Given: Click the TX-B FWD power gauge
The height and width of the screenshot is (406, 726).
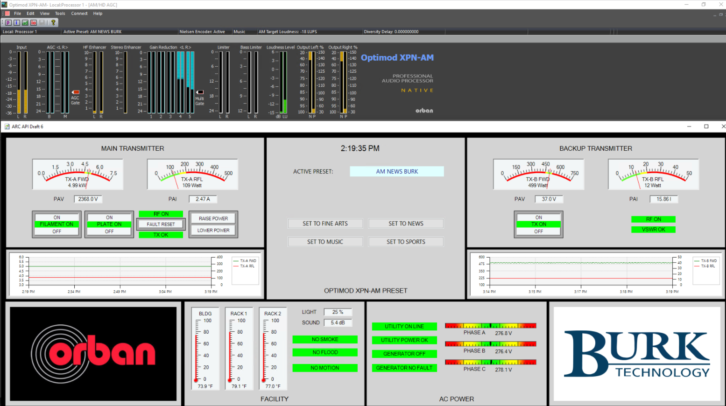Looking at the screenshot, I should [538, 175].
